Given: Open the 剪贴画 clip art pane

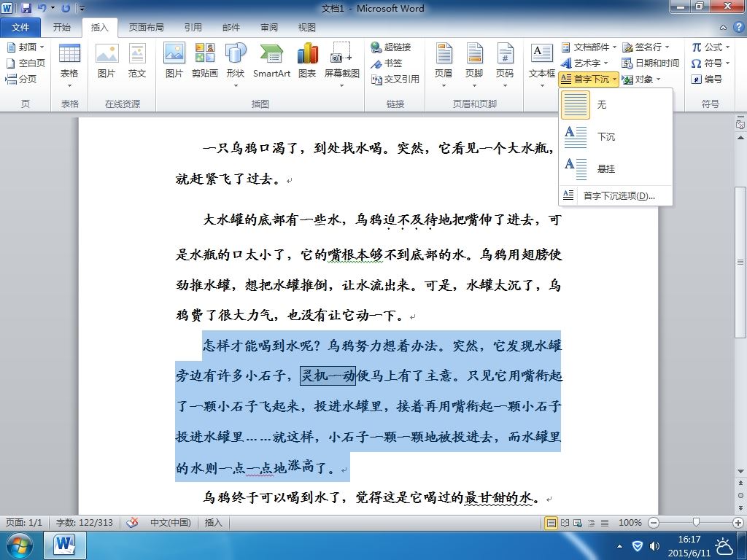Looking at the screenshot, I should 205,61.
